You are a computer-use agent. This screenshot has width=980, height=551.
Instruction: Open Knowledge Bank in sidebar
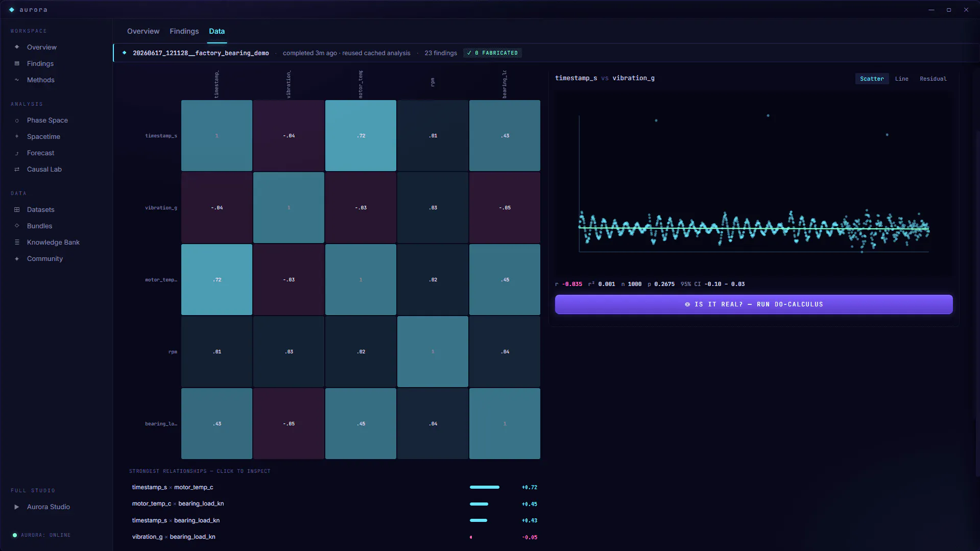[x=53, y=242]
